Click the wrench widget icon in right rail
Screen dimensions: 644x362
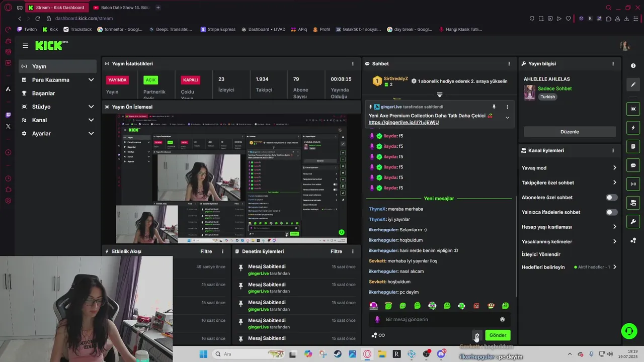pyautogui.click(x=633, y=222)
